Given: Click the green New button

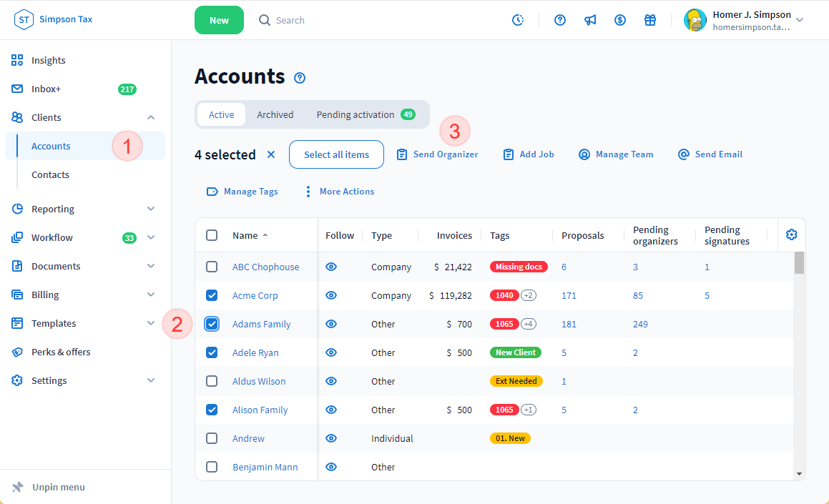Looking at the screenshot, I should (219, 20).
